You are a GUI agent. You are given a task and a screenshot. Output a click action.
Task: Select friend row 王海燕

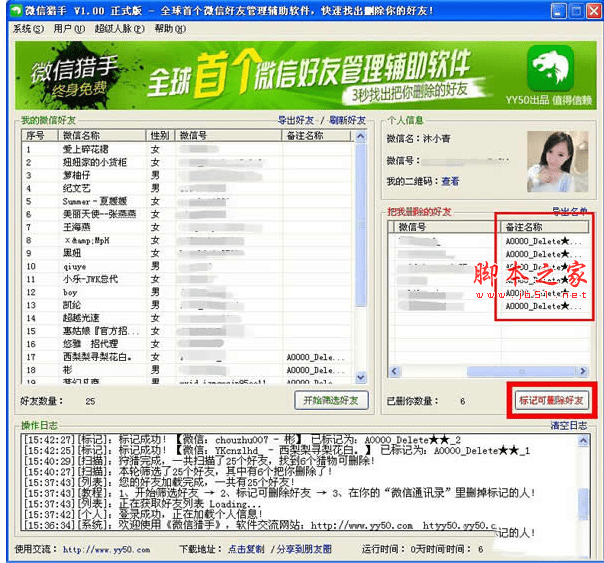click(187, 227)
